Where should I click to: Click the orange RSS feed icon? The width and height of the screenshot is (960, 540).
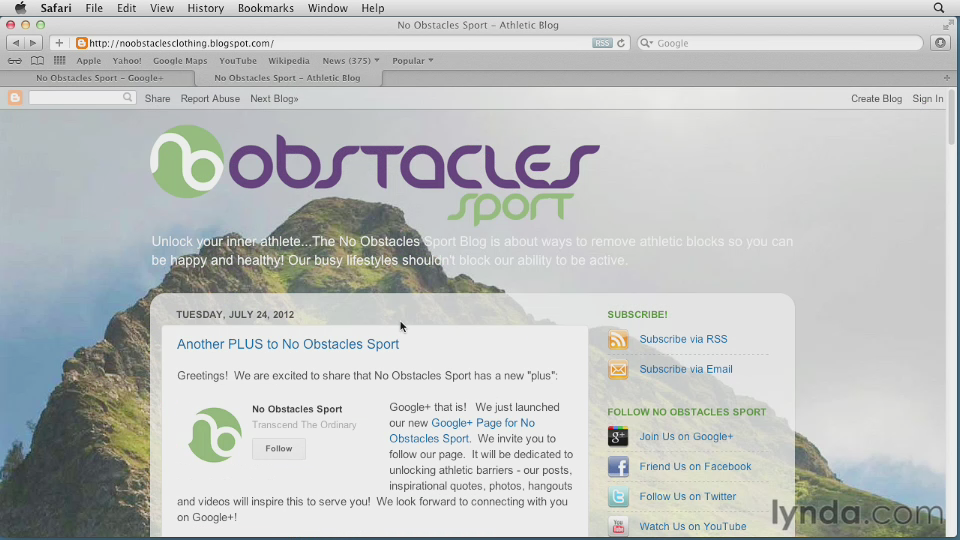(618, 340)
